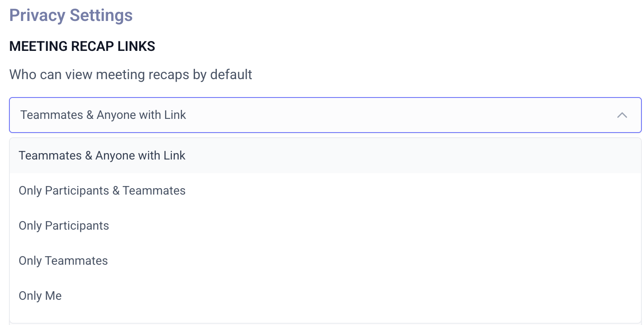Keep the highlighted first option in the list
This screenshot has height=325, width=644.
click(102, 156)
